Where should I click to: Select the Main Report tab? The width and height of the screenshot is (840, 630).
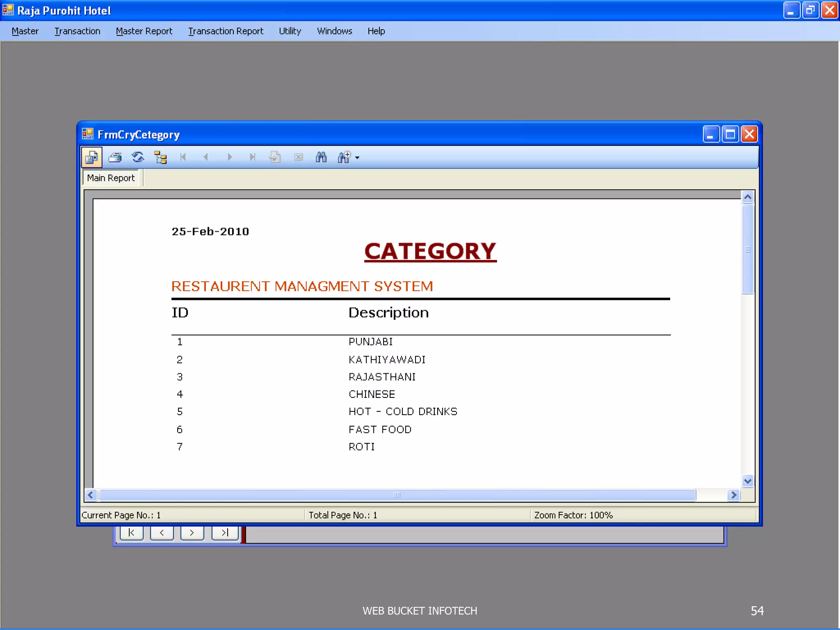tap(111, 178)
